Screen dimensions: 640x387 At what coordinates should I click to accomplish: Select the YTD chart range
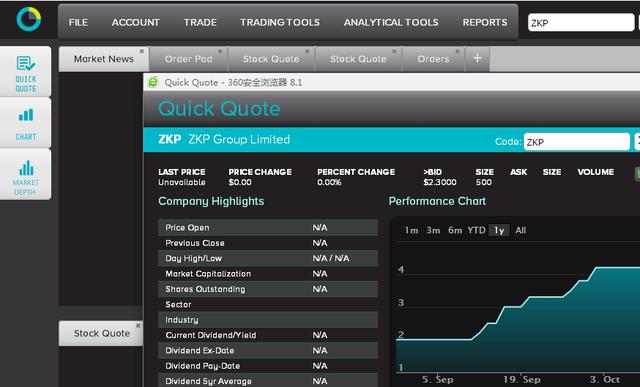click(476, 230)
